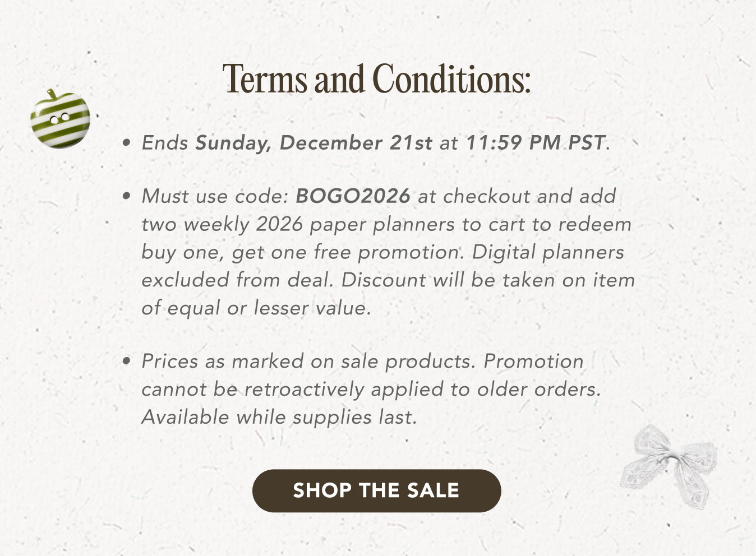756x556 pixels.
Task: Click the BOGO2026 promo code text
Action: 353,196
